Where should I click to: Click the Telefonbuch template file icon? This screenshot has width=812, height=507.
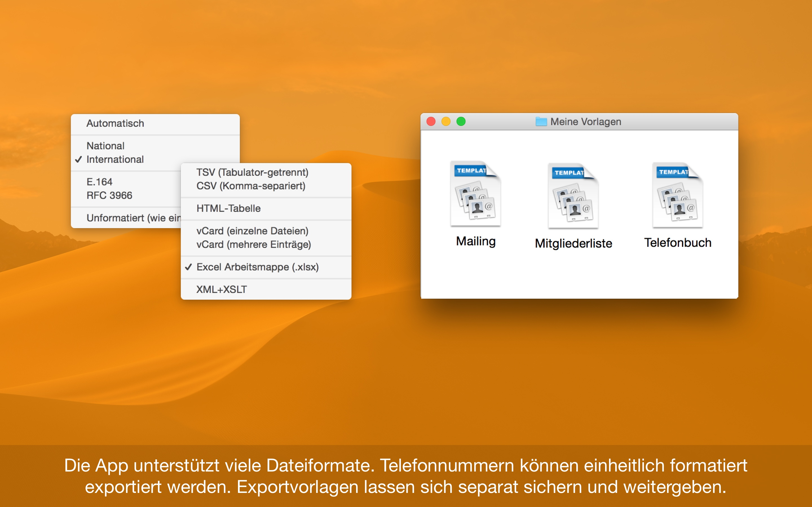[678, 196]
